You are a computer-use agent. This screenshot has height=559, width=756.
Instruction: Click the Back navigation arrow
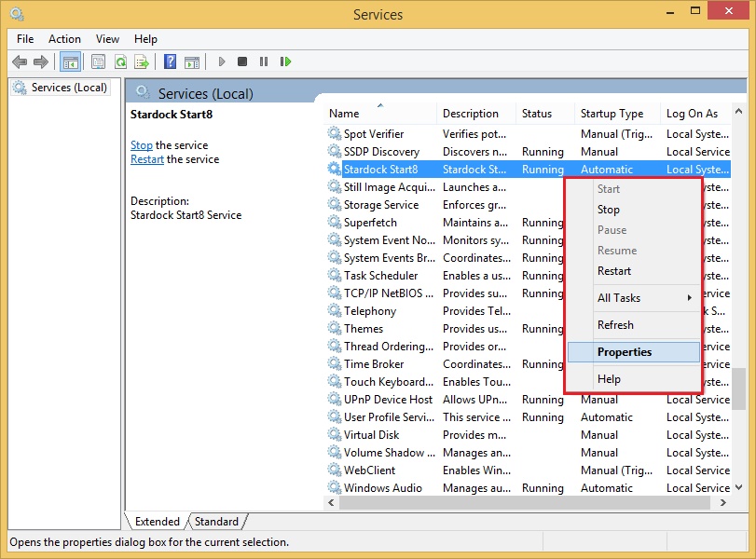point(21,61)
